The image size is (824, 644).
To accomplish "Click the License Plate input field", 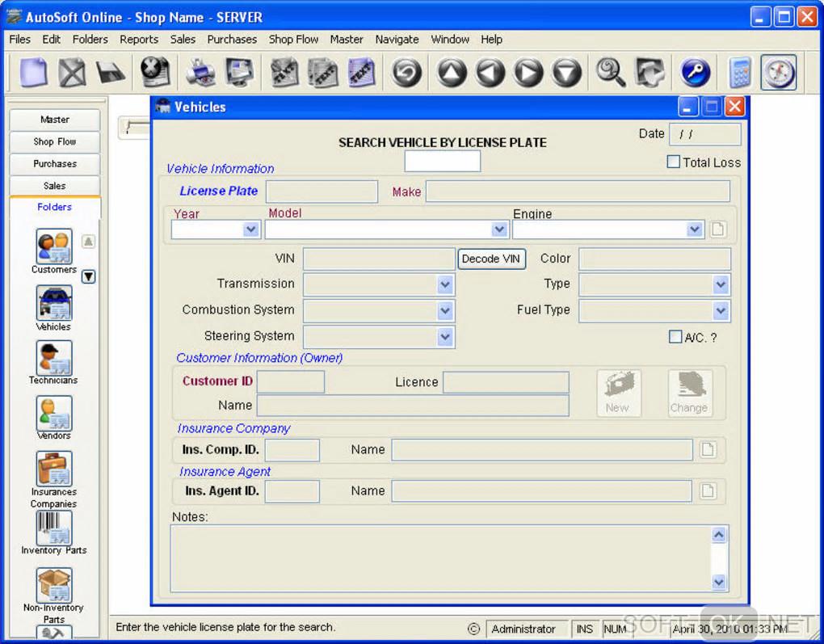I will [322, 192].
